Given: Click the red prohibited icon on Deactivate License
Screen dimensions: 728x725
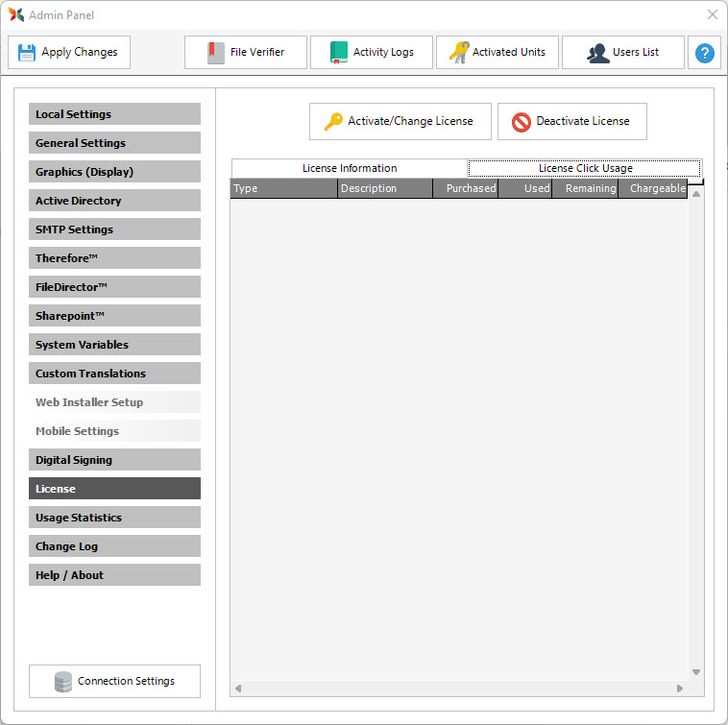Looking at the screenshot, I should [521, 122].
